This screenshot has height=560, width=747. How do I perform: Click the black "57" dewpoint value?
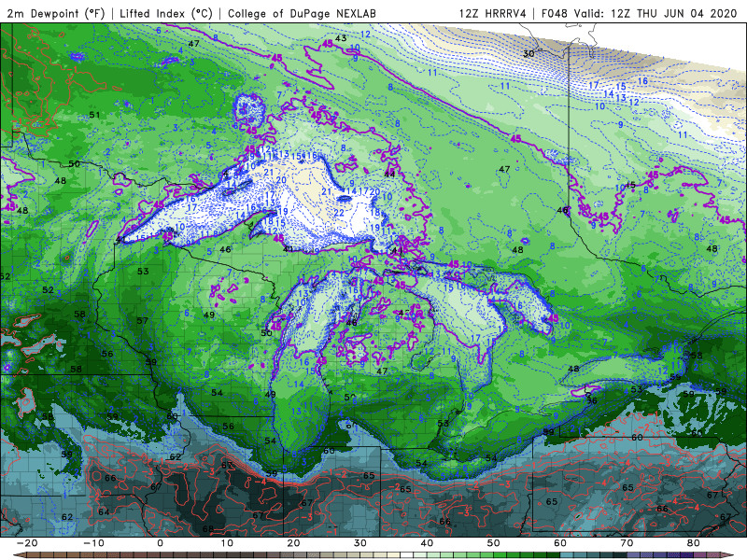(142, 321)
